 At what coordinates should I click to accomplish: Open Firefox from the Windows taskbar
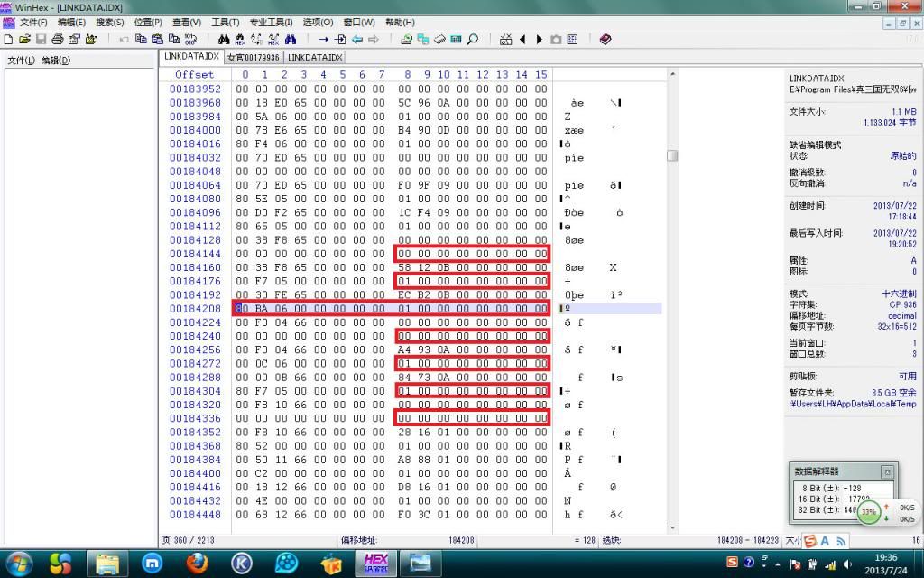click(x=198, y=564)
